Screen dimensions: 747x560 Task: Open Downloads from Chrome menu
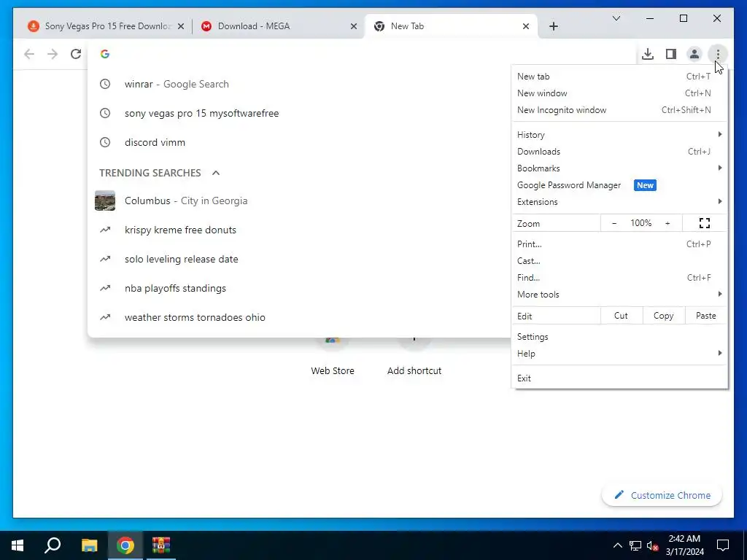[619, 152]
